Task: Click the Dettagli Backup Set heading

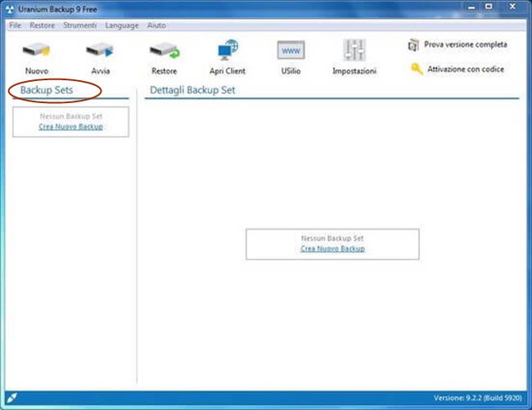Action: (192, 90)
